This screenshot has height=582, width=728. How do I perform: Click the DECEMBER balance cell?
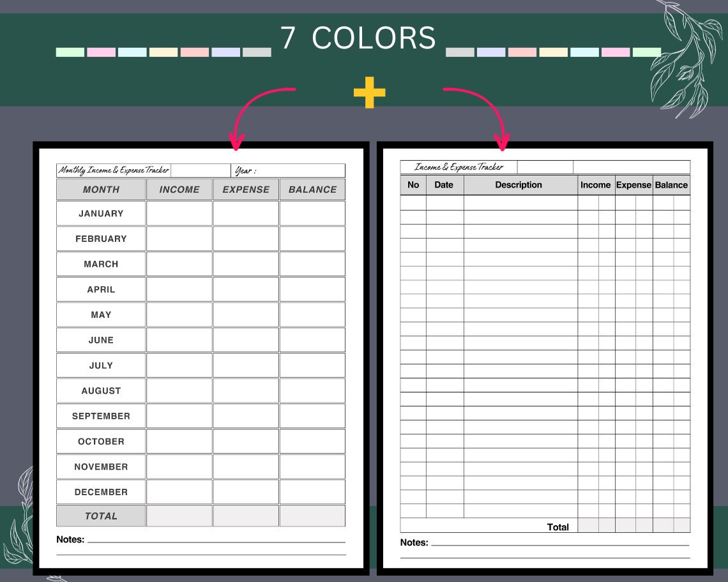(x=312, y=492)
